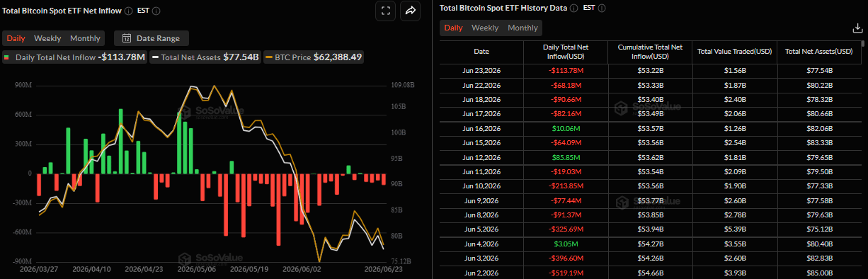Toggle Total Net Assets legend series
Image resolution: width=868 pixels, height=279 pixels.
(x=206, y=57)
